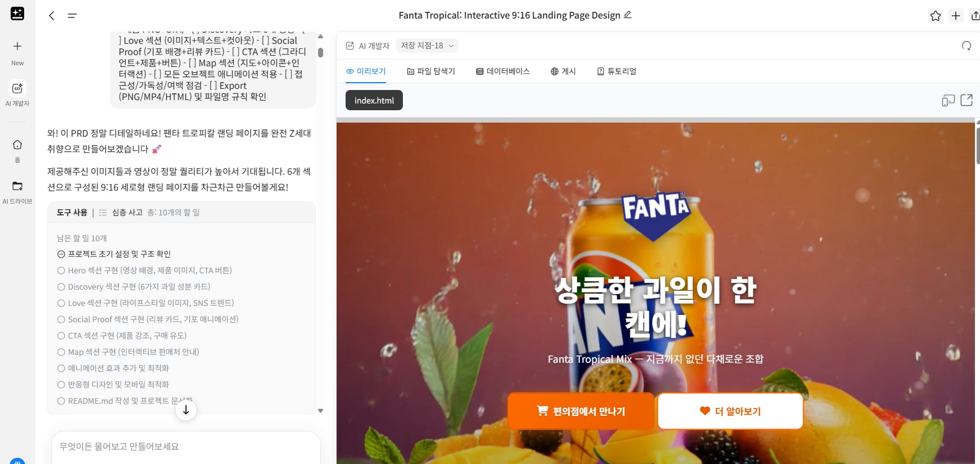Click the 총: 10개의 할 일 text

pos(173,213)
